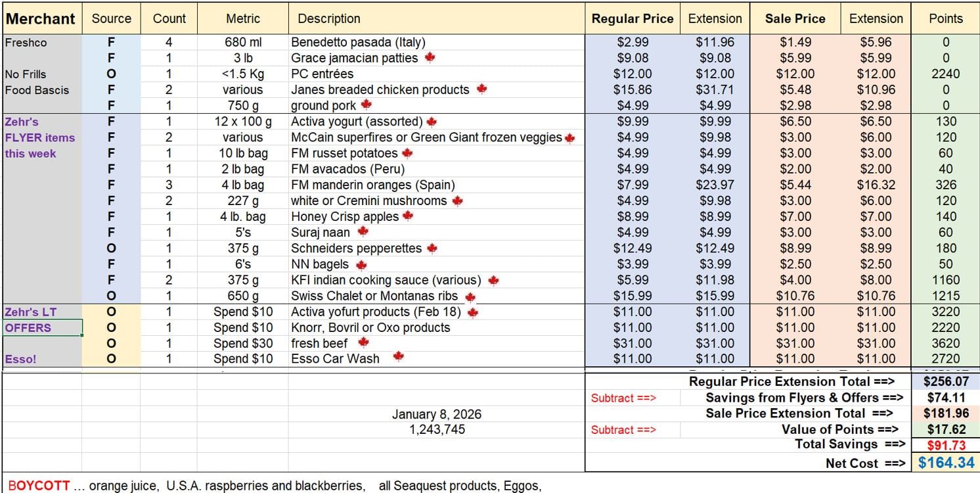Click the January 8, 2026 date cell

point(436,414)
